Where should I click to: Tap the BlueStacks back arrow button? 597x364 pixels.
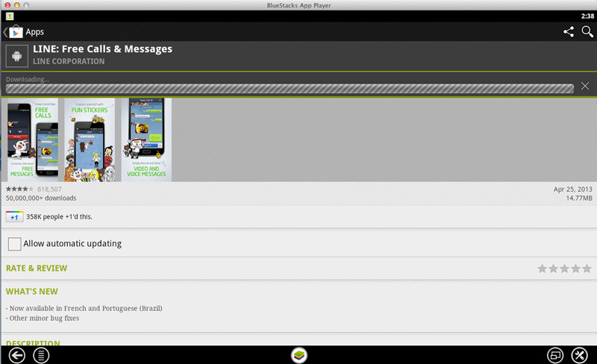tap(16, 356)
